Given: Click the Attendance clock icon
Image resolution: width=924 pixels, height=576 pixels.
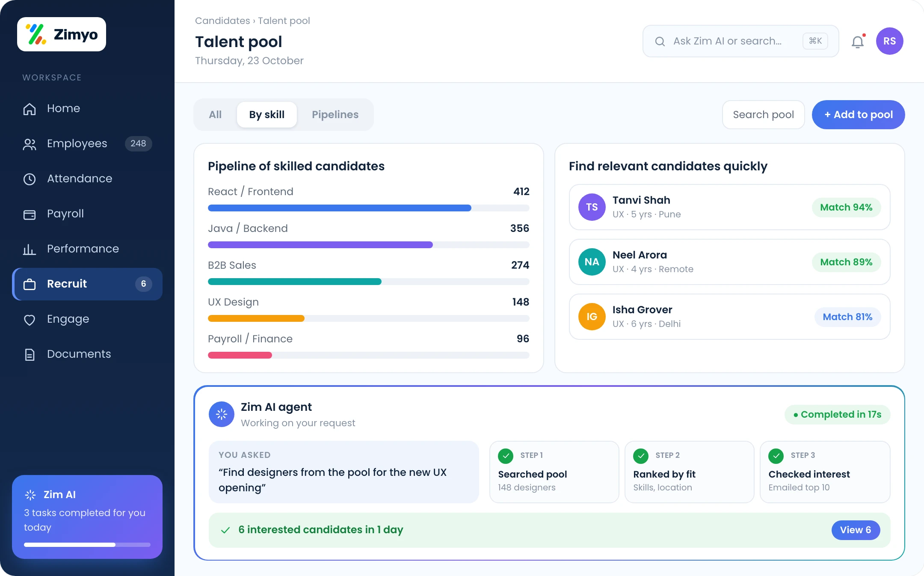Looking at the screenshot, I should pos(30,179).
